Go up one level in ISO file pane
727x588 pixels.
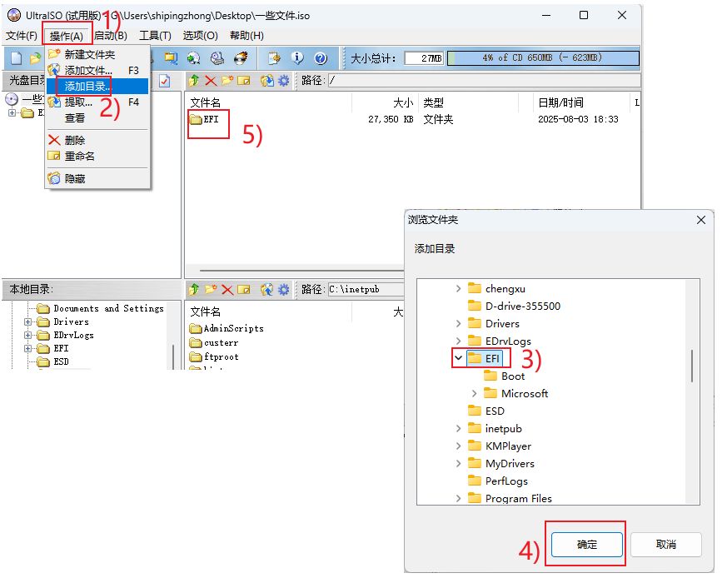(x=194, y=81)
